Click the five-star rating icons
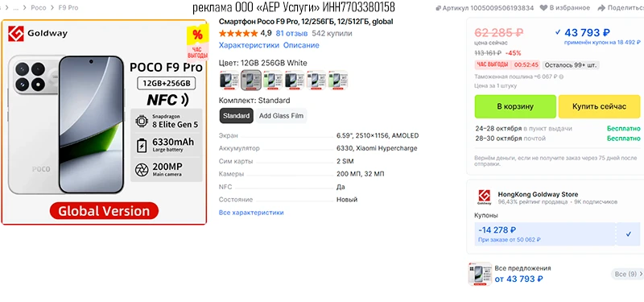The image size is (644, 302). 238,33
